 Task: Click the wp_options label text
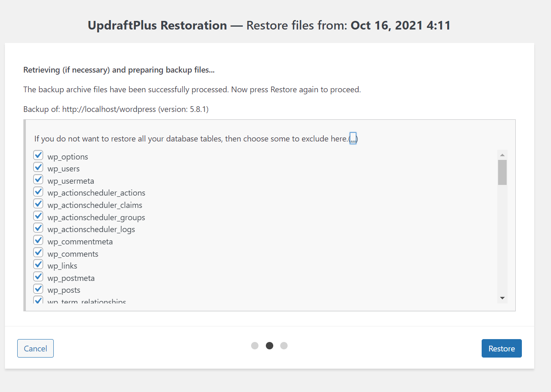[68, 157]
